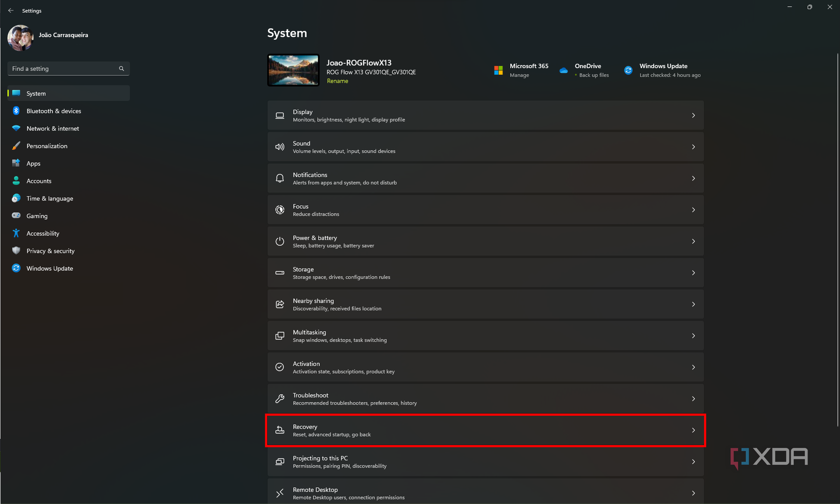Image resolution: width=840 pixels, height=504 pixels.
Task: Click the Personalization paintbrush icon
Action: pyautogui.click(x=16, y=146)
